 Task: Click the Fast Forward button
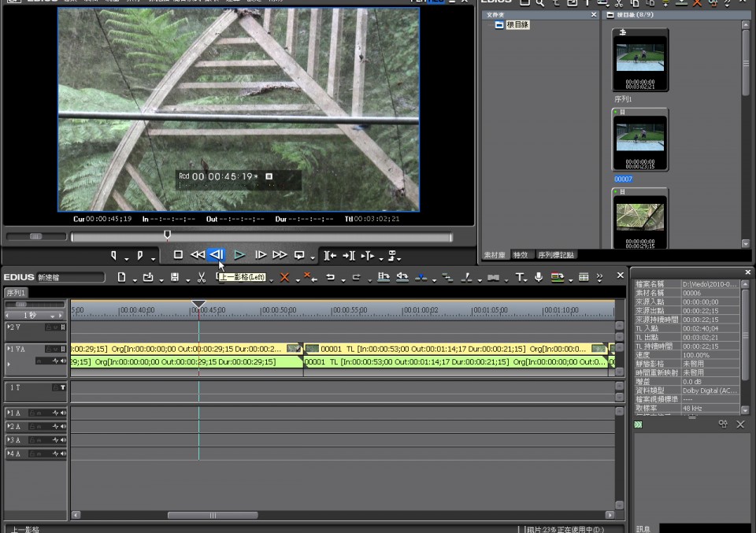(280, 255)
